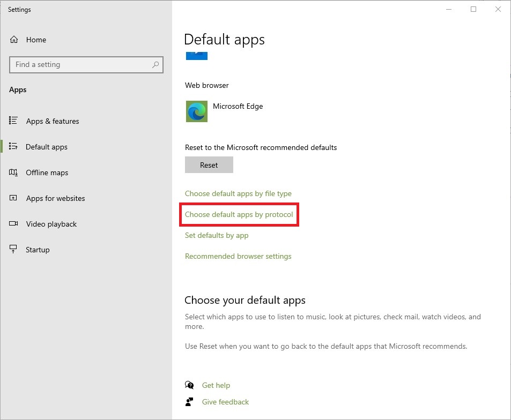
Task: Open Set defaults by app link
Action: click(x=217, y=235)
